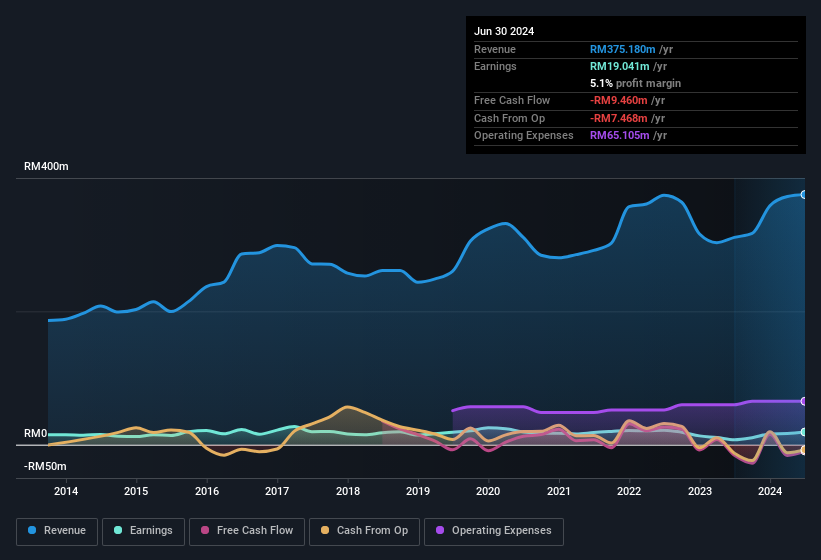Image resolution: width=821 pixels, height=560 pixels.
Task: Click the Revenue label in tooltip
Action: coord(495,49)
